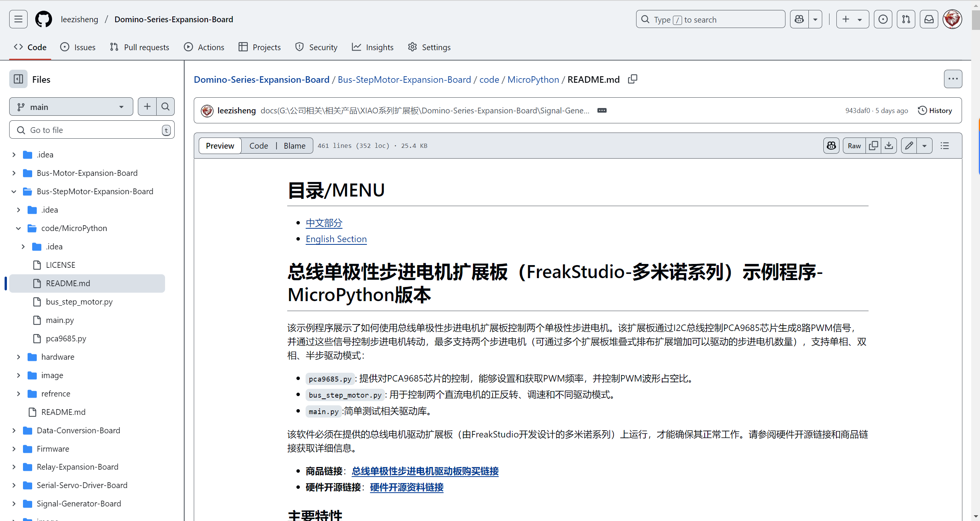Open the main branch dropdown

coord(71,107)
